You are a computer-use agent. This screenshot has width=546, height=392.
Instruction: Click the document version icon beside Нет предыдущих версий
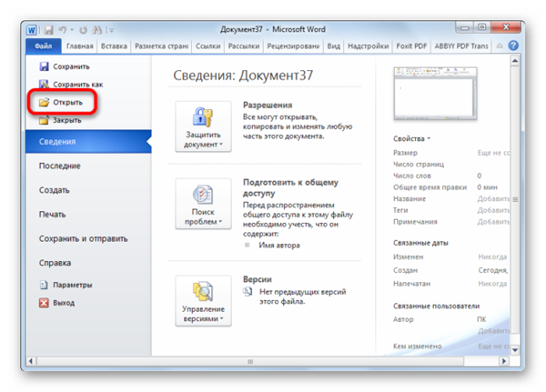pyautogui.click(x=248, y=292)
